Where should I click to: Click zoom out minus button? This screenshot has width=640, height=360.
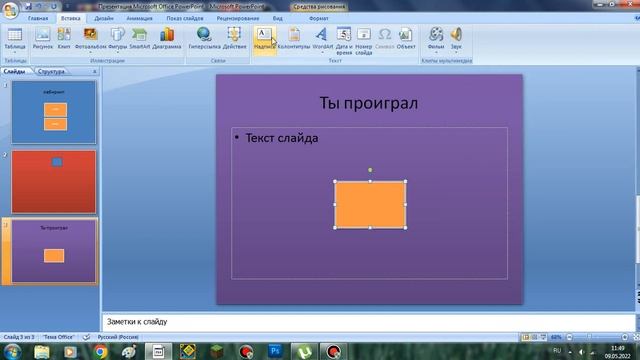(569, 337)
